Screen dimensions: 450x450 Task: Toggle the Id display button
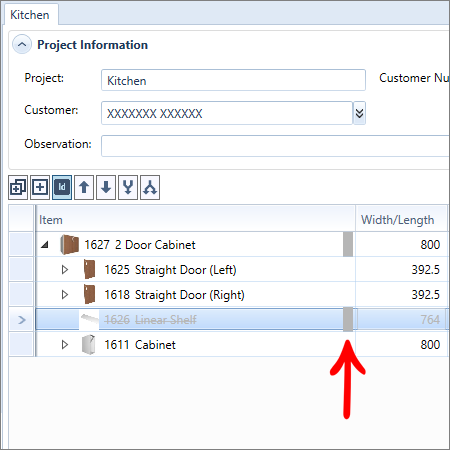tap(62, 187)
